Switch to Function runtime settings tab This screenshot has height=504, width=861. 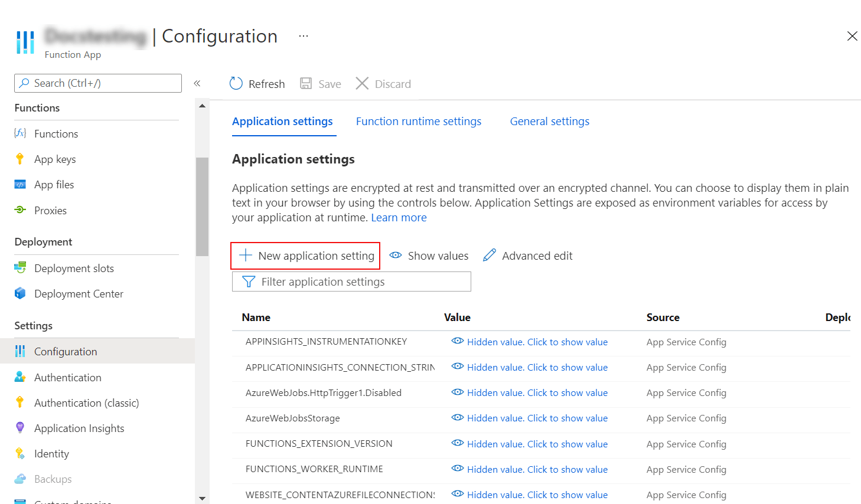coord(419,121)
